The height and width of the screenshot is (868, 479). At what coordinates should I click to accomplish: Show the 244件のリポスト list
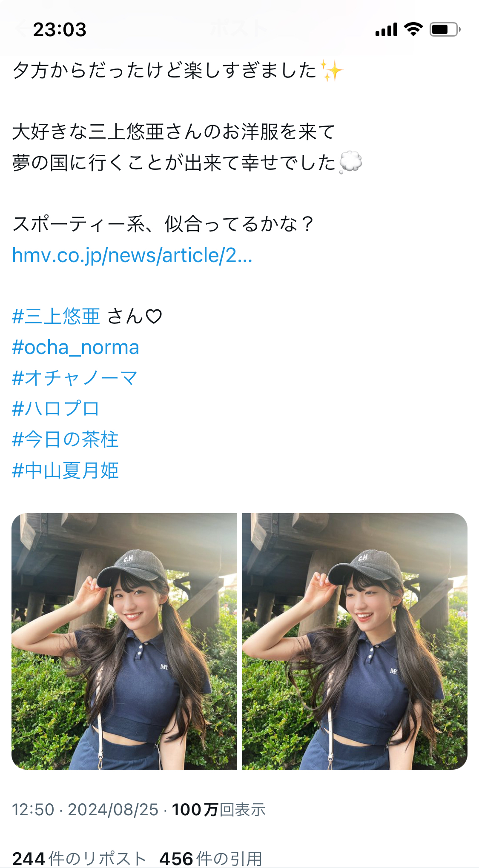pyautogui.click(x=79, y=859)
